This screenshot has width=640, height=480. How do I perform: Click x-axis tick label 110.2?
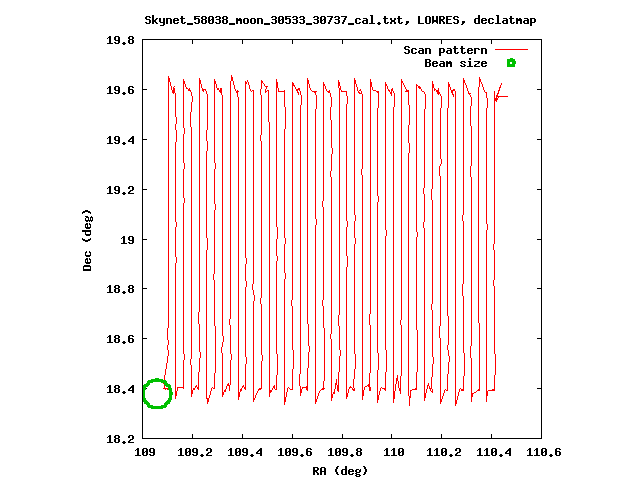click(444, 452)
